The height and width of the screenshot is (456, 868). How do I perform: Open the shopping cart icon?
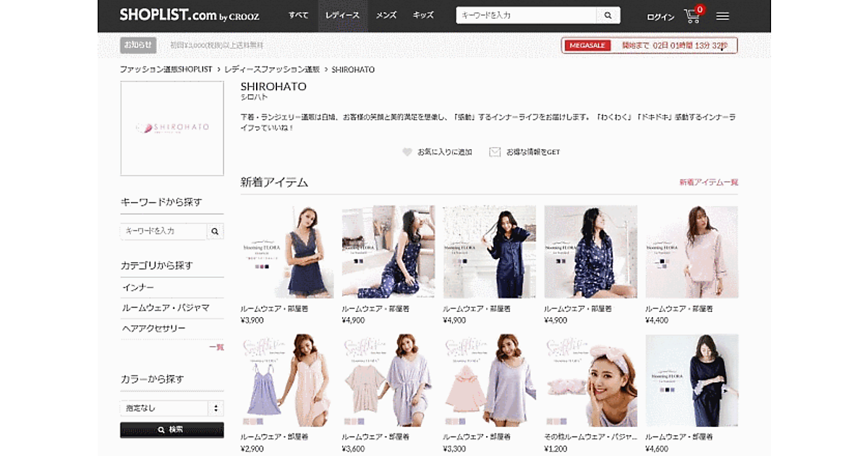(x=692, y=16)
